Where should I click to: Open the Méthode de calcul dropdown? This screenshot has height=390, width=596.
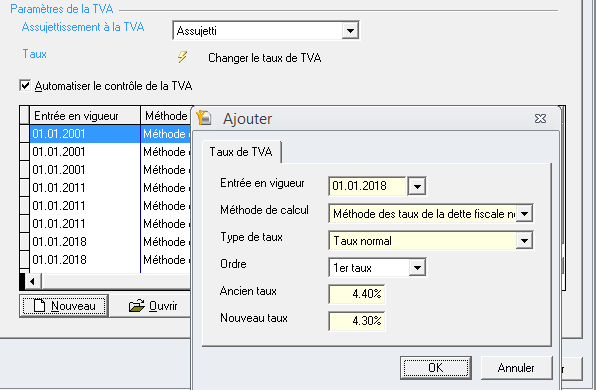coord(525,214)
